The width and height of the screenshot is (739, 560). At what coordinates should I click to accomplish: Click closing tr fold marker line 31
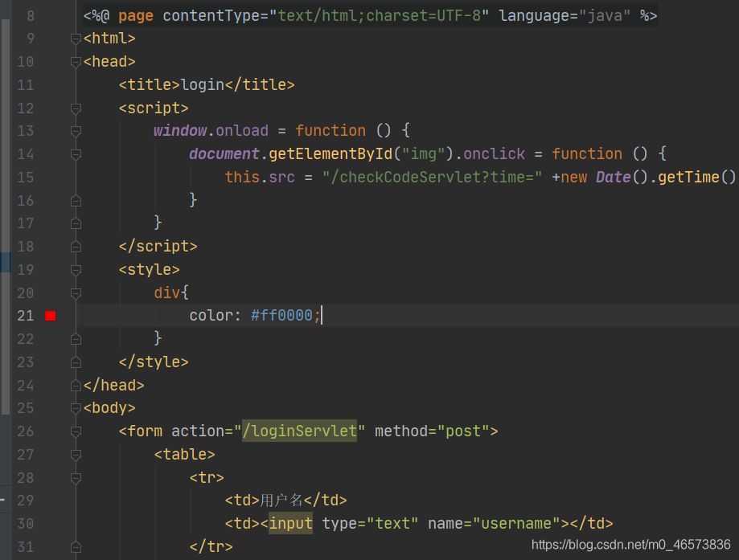tap(76, 547)
